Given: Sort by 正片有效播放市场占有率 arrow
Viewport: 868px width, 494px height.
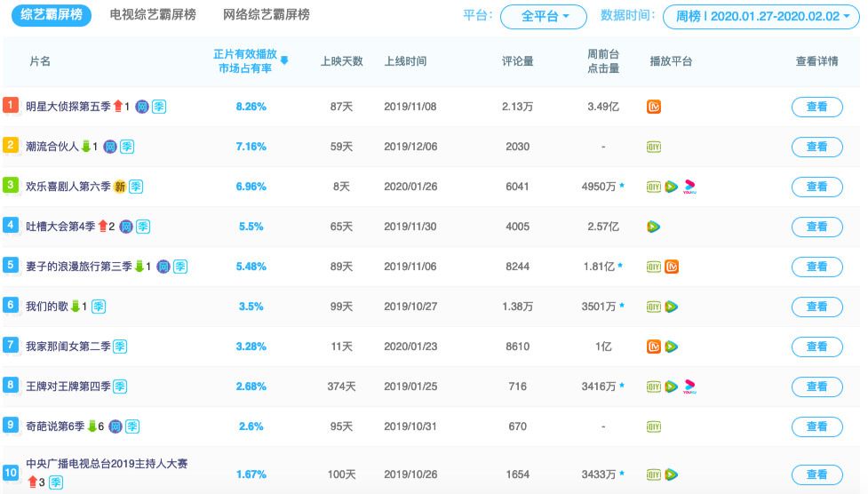Looking at the screenshot, I should click(x=284, y=60).
